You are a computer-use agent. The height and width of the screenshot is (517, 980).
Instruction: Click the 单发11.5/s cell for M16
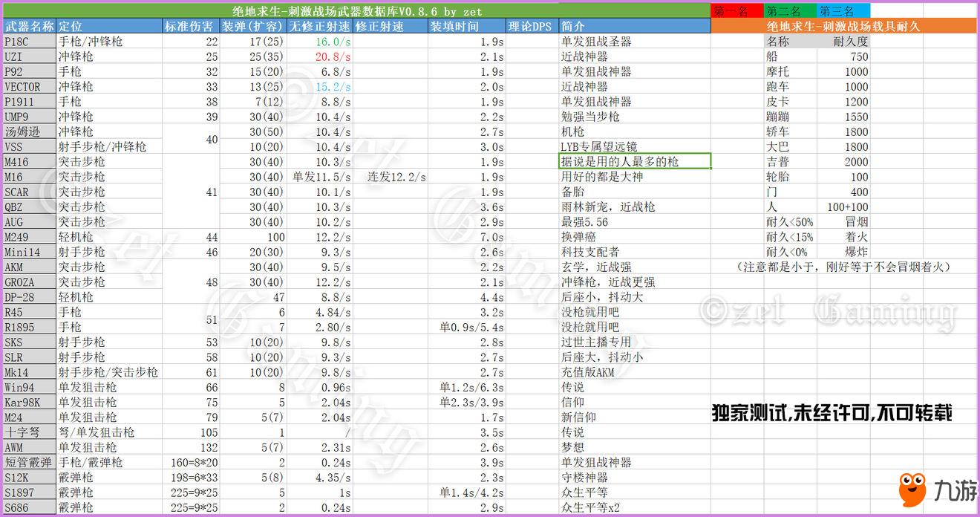click(321, 177)
